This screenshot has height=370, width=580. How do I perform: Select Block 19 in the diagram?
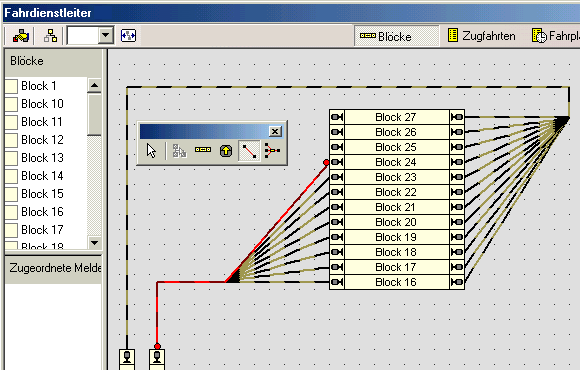point(397,237)
